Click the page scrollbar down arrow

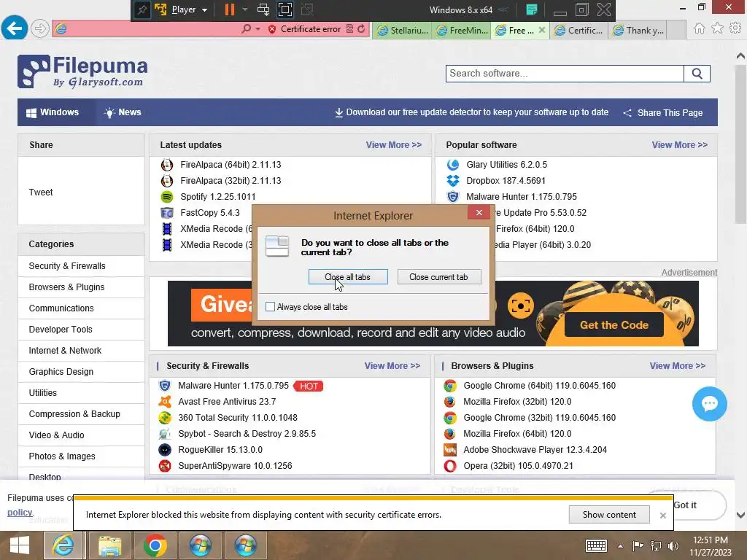[740, 516]
